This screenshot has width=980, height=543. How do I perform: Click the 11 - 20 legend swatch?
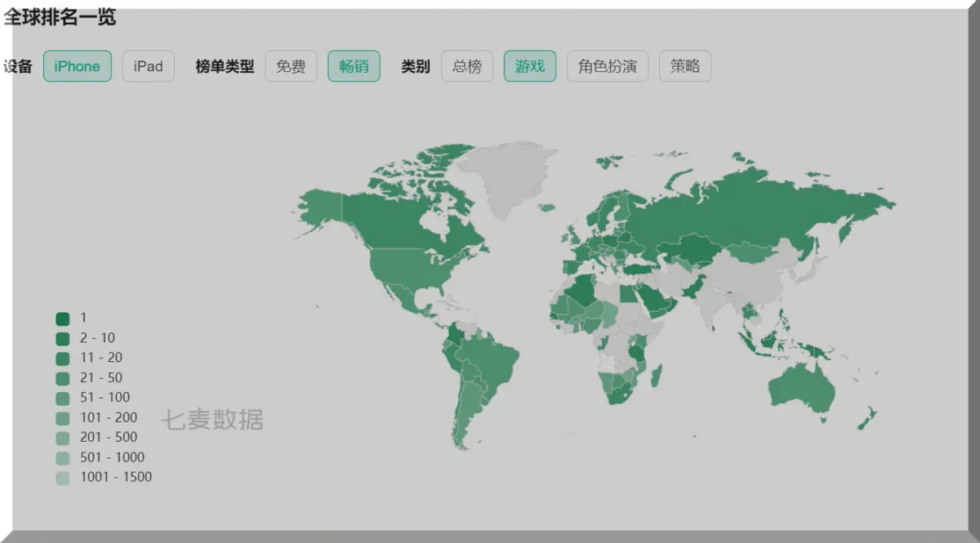pos(63,358)
